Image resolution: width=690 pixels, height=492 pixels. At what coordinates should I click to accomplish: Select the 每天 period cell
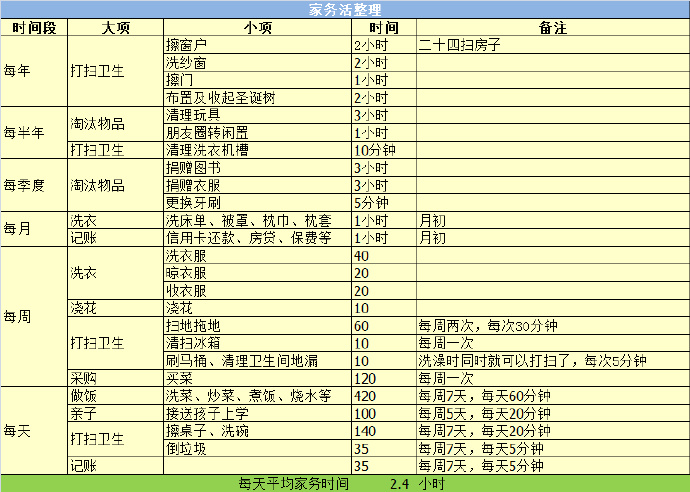click(x=34, y=430)
